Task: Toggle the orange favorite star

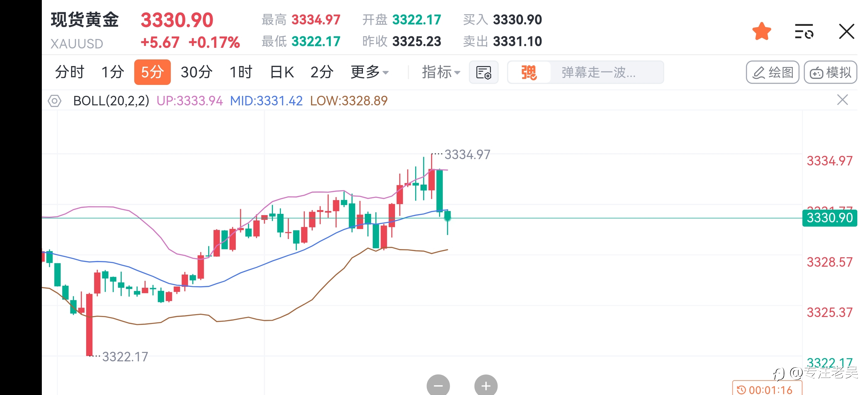Action: click(761, 31)
